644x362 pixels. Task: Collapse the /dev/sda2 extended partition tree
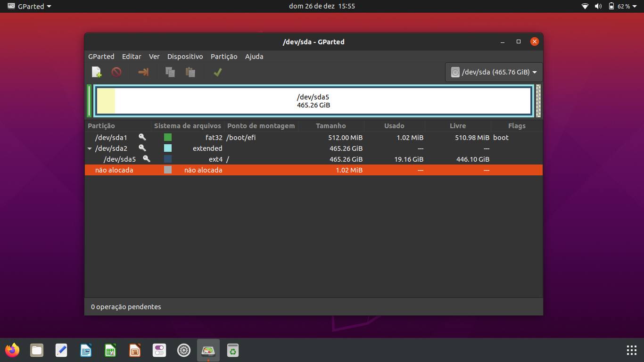90,148
